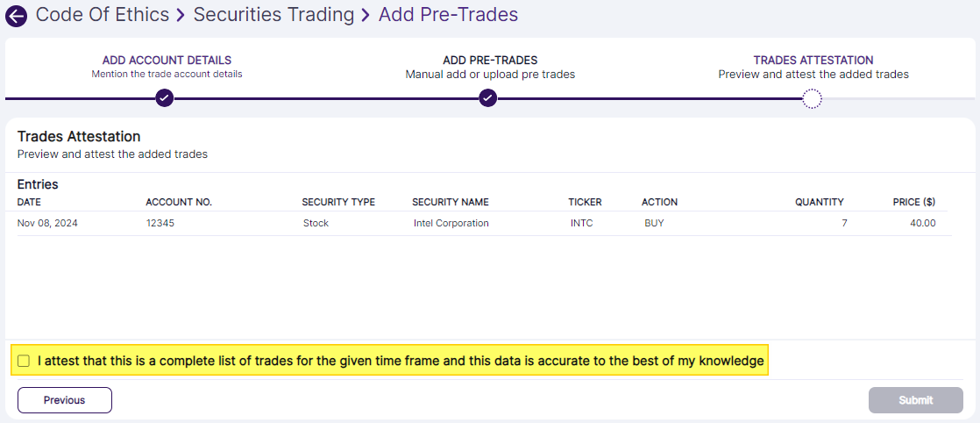Switch to the Add Pre-Trades step label
980x423 pixels.
[x=490, y=61]
